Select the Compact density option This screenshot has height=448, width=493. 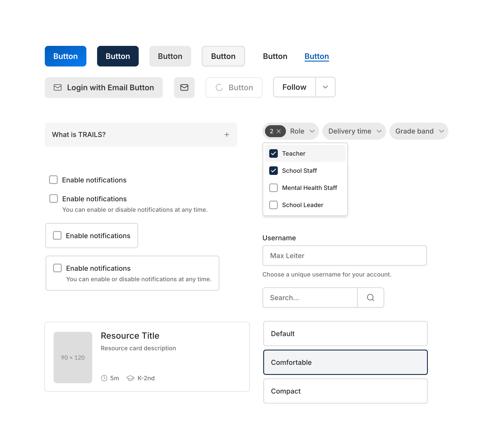click(345, 391)
